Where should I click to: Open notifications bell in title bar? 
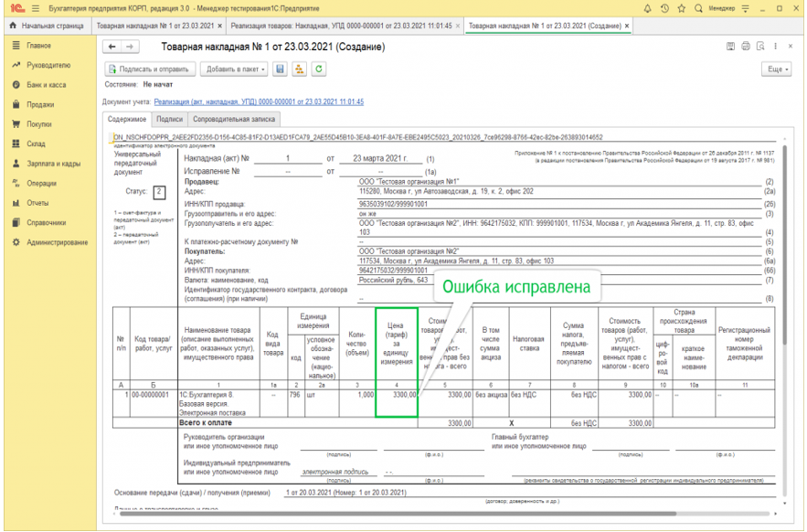click(647, 8)
